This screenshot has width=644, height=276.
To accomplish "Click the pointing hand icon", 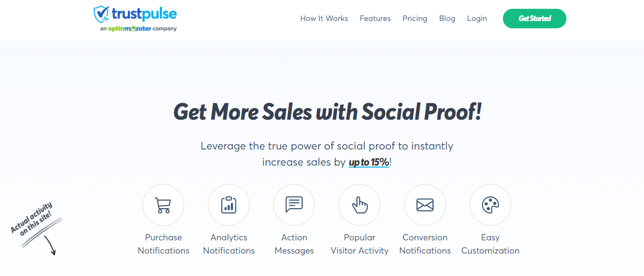I will point(359,205).
